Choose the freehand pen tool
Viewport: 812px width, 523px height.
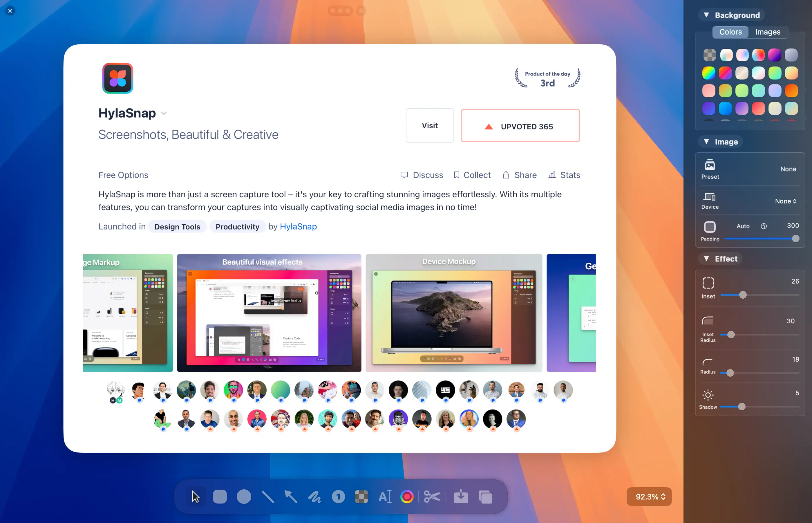click(314, 497)
